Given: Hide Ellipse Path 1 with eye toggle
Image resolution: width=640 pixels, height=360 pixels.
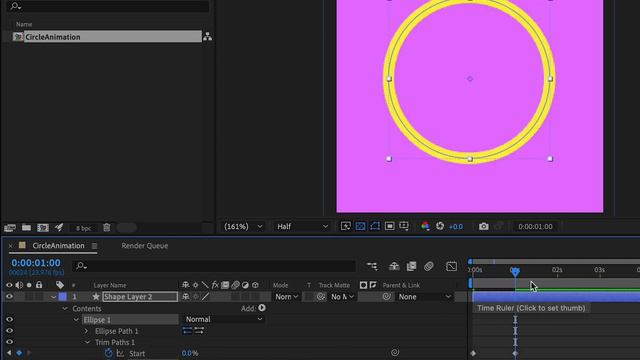Looking at the screenshot, I should pos(9,331).
